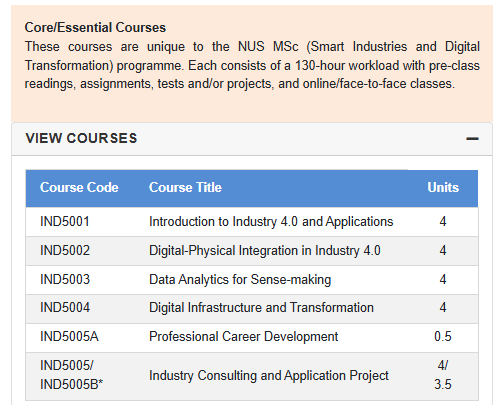Click Introduction to Industry 4.0 and Applications
The height and width of the screenshot is (405, 498).
[x=271, y=222]
